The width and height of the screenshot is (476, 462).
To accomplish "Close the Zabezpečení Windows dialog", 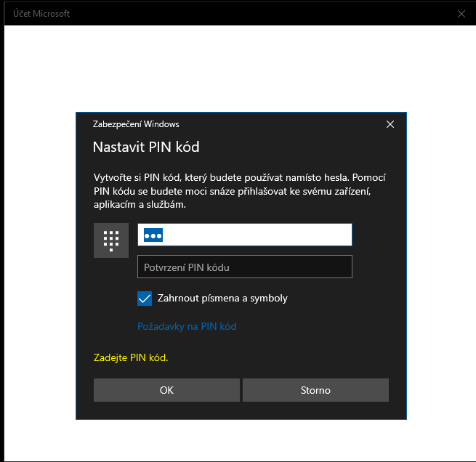I will pos(390,124).
